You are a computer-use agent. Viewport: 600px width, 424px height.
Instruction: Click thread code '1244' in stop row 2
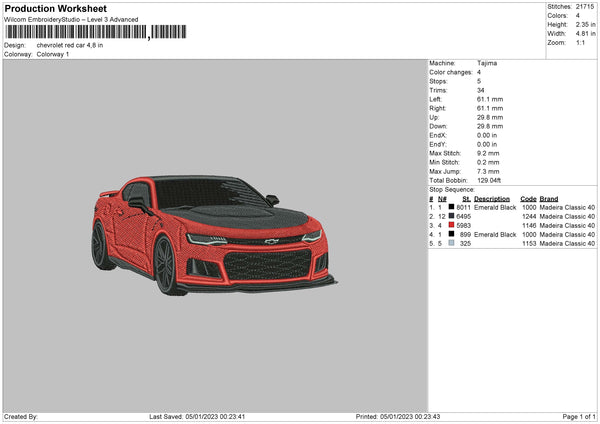pos(529,217)
